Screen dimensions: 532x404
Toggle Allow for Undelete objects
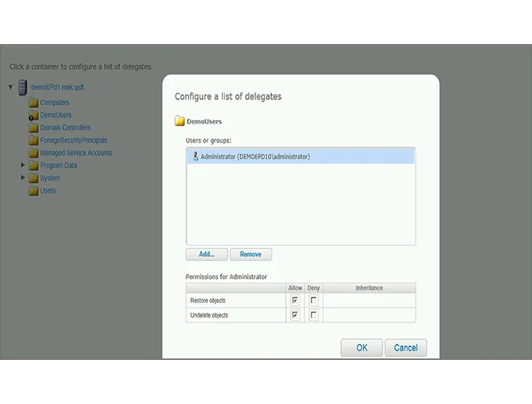click(x=295, y=315)
